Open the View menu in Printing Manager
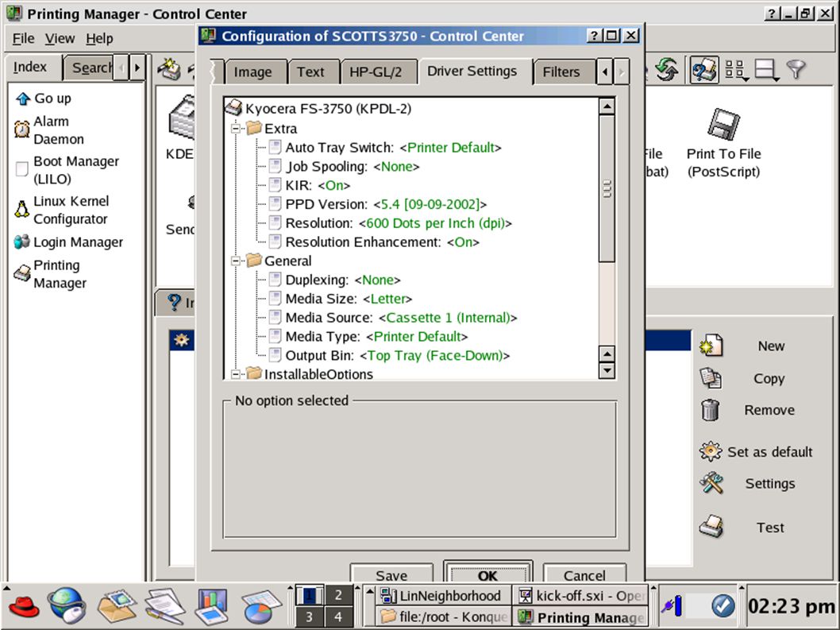The width and height of the screenshot is (840, 630). click(x=60, y=39)
